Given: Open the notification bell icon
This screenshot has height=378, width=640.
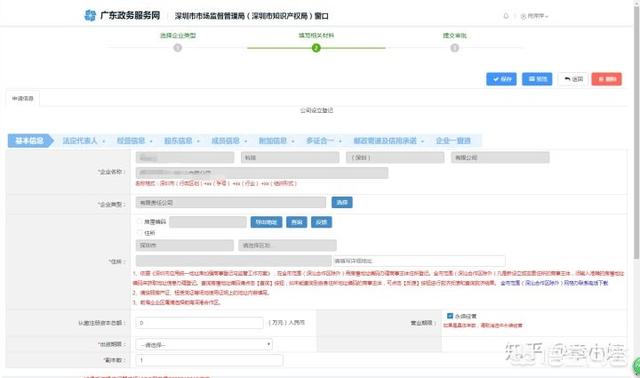Looking at the screenshot, I should [506, 16].
